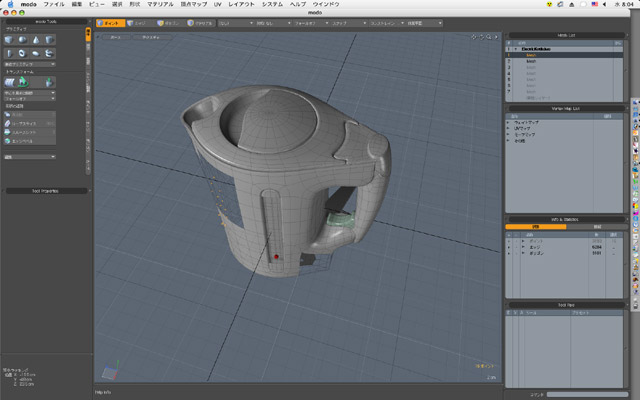The width and height of the screenshot is (640, 400).
Task: Open the bottom dropdown in the modo Tools panel
Action: point(29,157)
